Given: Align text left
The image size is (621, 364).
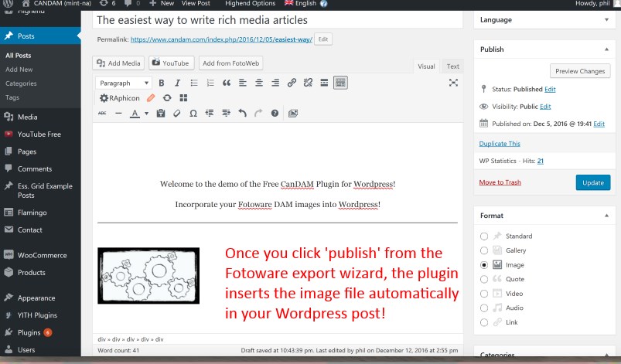Looking at the screenshot, I should [x=243, y=83].
